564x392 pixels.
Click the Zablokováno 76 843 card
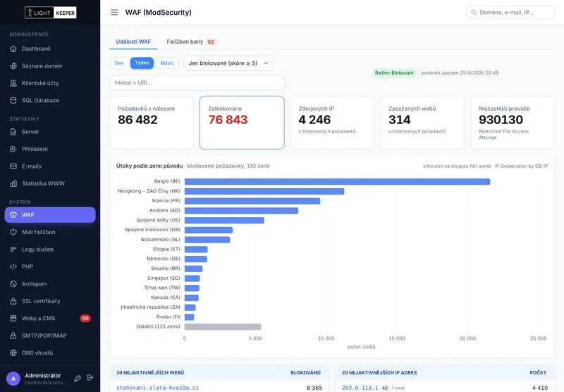pos(242,123)
